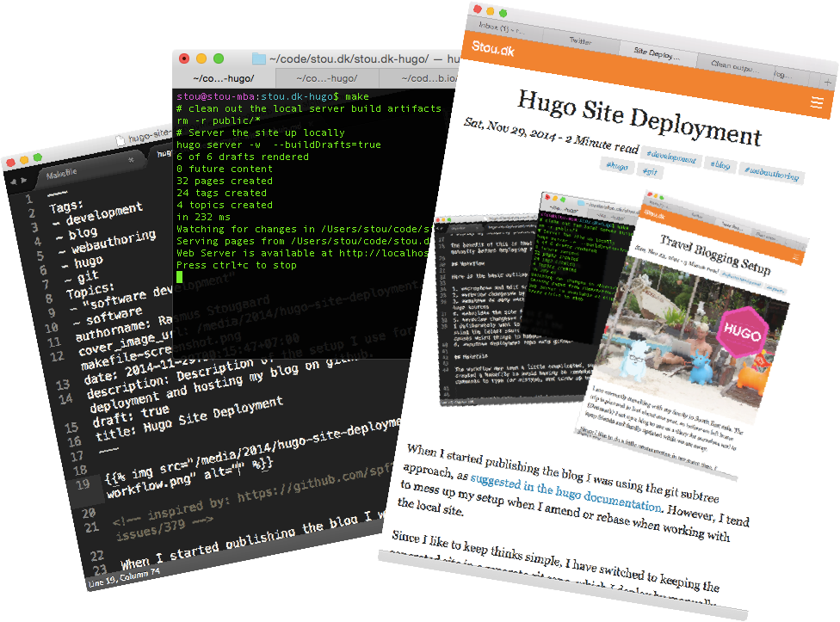Image resolution: width=840 pixels, height=622 pixels.
Task: Click editor forward navigation arrow
Action: click(23, 181)
